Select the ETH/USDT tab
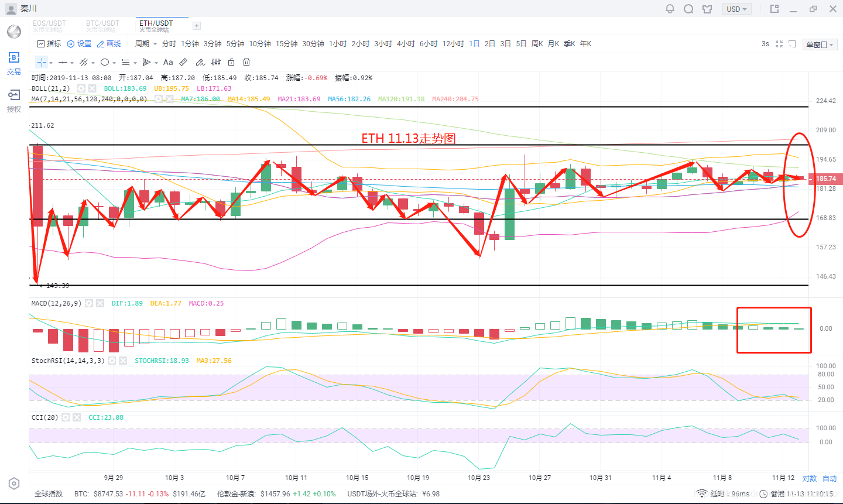This screenshot has width=843, height=504. coord(162,26)
